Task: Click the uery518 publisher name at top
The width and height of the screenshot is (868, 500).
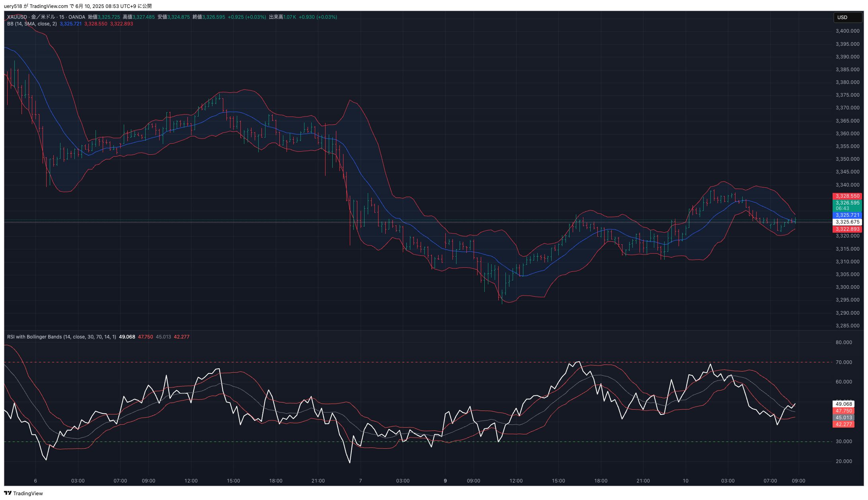Action: pos(13,6)
